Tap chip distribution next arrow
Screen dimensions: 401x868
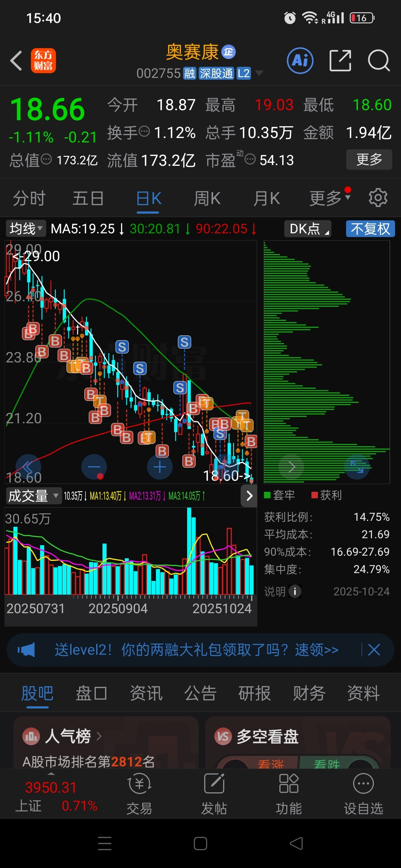[x=291, y=467]
